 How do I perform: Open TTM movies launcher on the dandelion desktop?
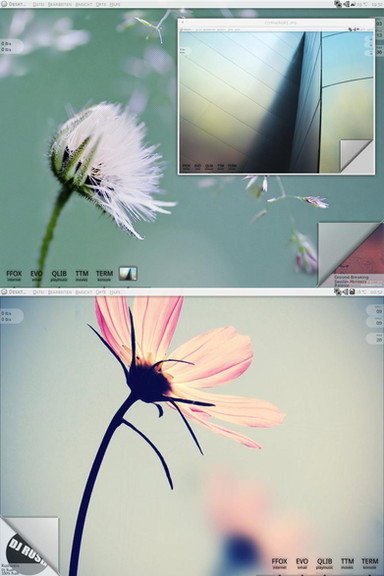click(82, 276)
